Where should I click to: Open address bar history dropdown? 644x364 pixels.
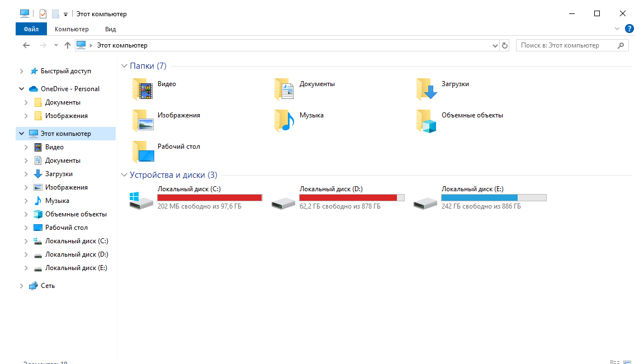tap(495, 46)
